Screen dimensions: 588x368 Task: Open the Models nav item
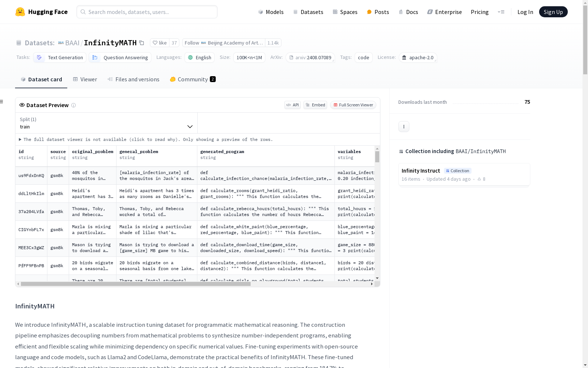click(x=271, y=12)
